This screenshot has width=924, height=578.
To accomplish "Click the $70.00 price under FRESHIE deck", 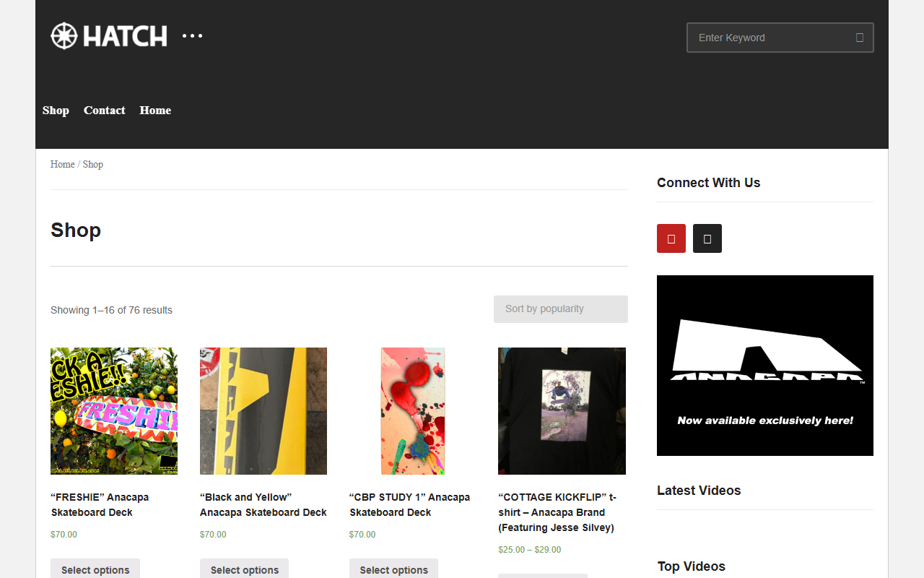I will [x=64, y=535].
